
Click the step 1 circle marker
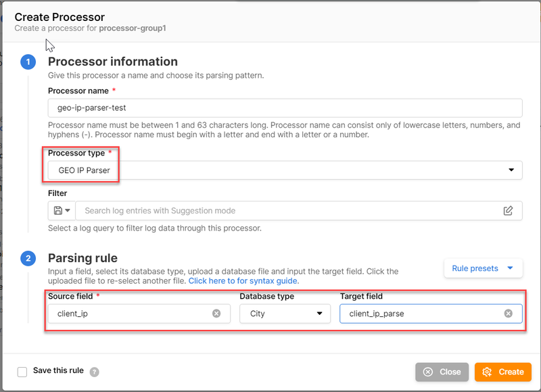coord(28,62)
